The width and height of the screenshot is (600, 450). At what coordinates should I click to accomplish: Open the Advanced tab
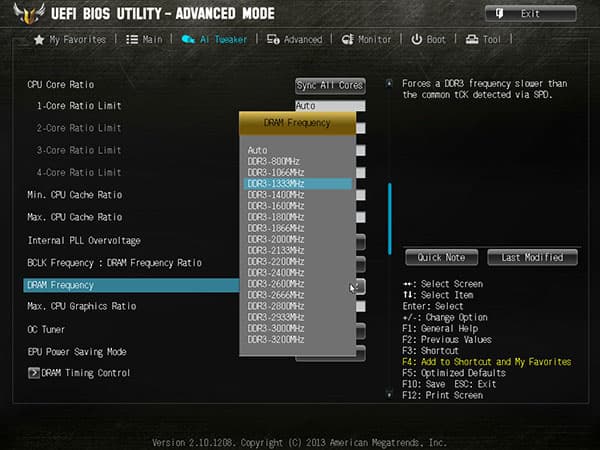[x=294, y=39]
